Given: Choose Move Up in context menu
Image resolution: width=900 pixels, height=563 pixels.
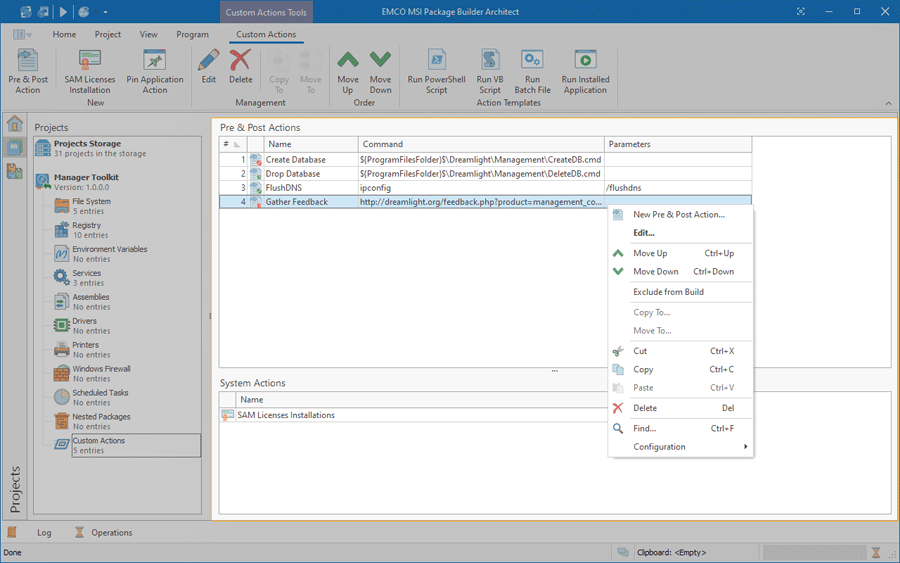Looking at the screenshot, I should coord(681,253).
